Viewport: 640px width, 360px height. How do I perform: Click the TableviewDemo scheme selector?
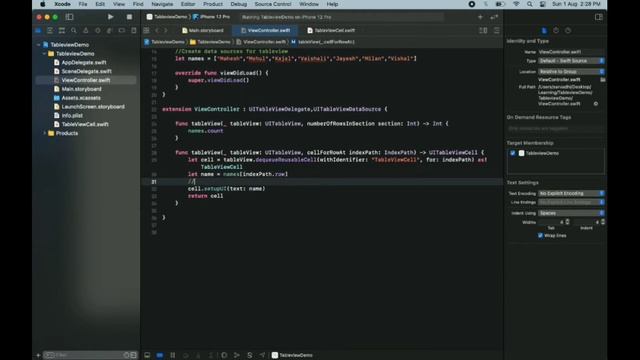(167, 17)
